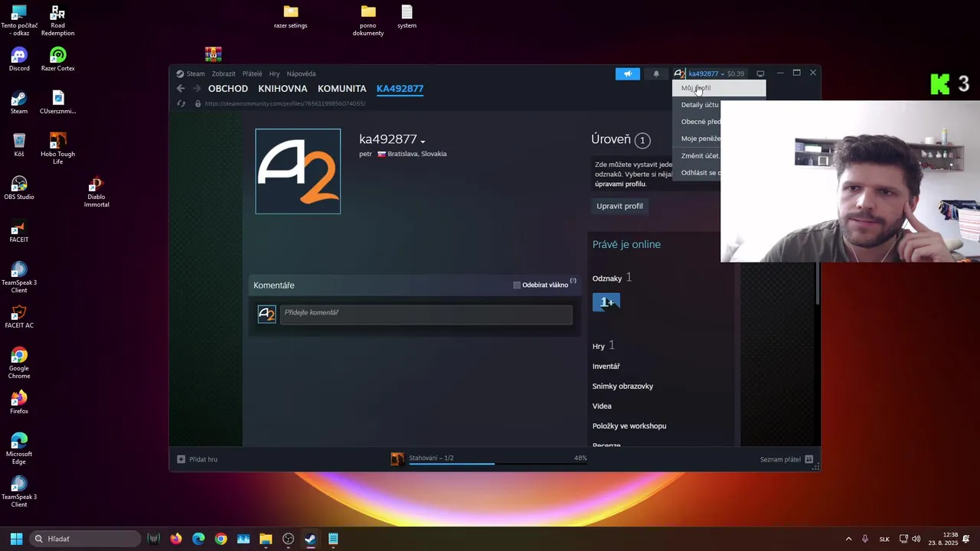Viewport: 980px width, 551px height.
Task: Select the OBS Studio desktop icon
Action: [19, 187]
